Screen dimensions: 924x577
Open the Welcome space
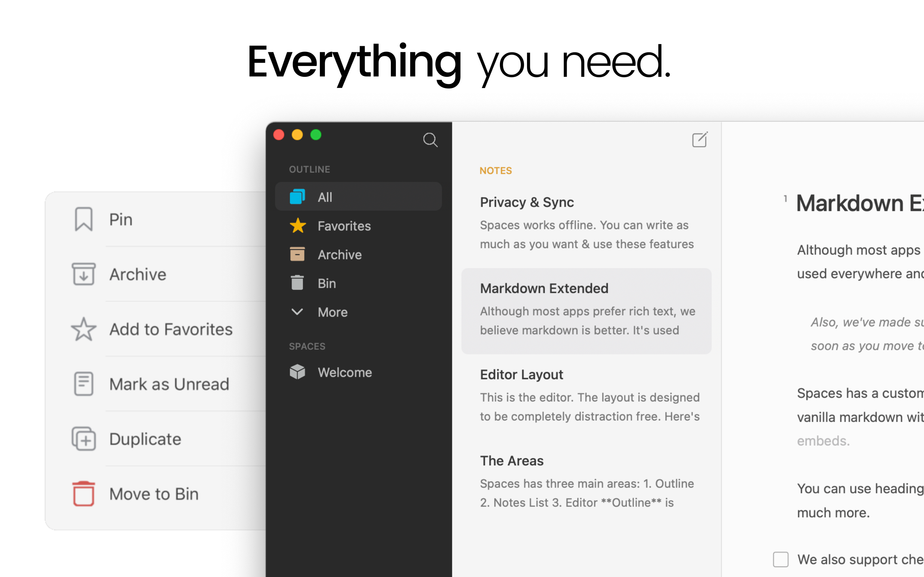coord(344,372)
